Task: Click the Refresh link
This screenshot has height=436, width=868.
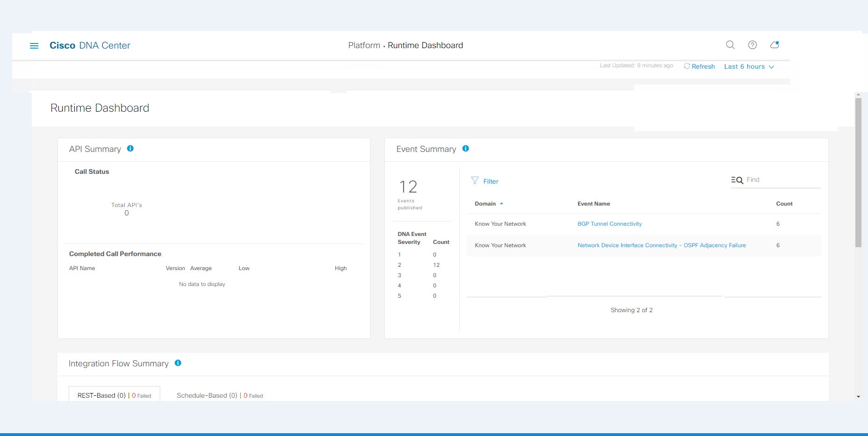Action: [703, 66]
